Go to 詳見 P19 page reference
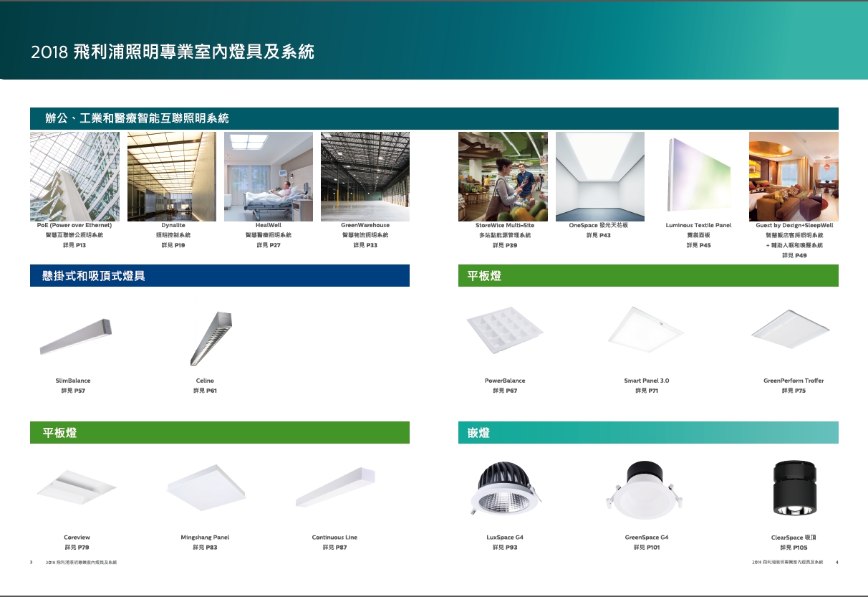Viewport: 868px width, 597px height. pyautogui.click(x=173, y=245)
